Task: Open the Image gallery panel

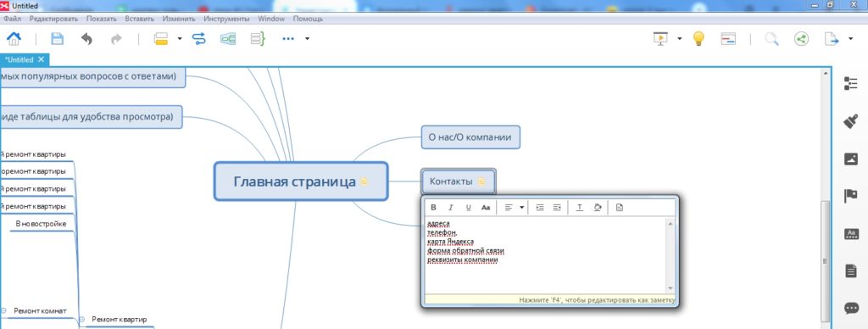Action: click(850, 159)
